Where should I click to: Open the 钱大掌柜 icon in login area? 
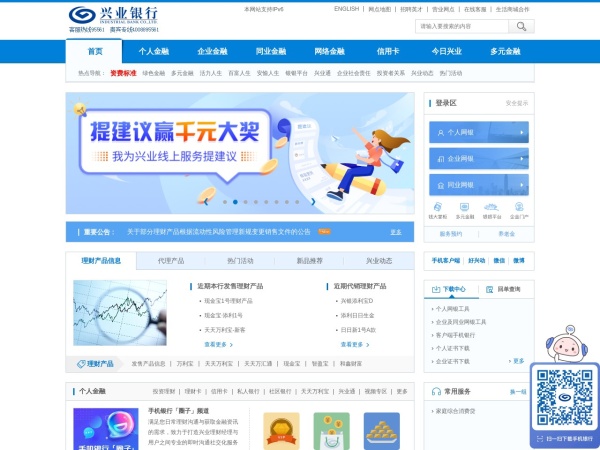coord(438,209)
